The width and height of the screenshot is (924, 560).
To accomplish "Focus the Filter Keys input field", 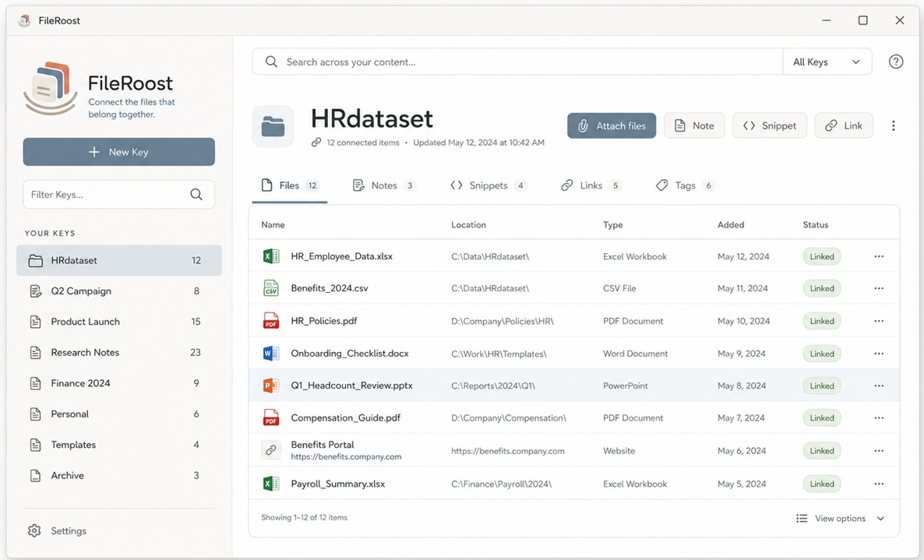I will pyautogui.click(x=119, y=194).
